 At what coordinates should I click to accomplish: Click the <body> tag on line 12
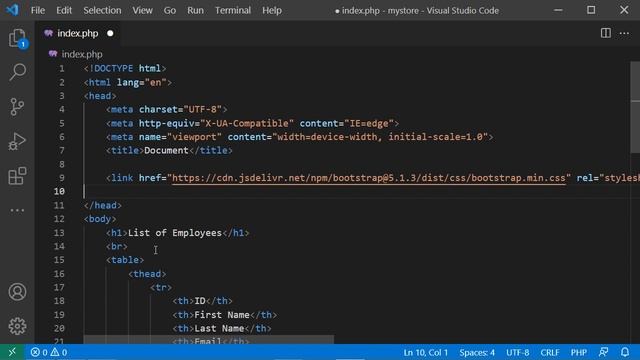pyautogui.click(x=100, y=219)
